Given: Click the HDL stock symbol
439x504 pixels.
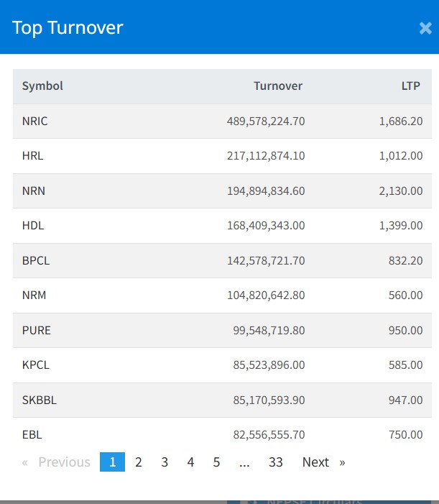Looking at the screenshot, I should tap(33, 226).
